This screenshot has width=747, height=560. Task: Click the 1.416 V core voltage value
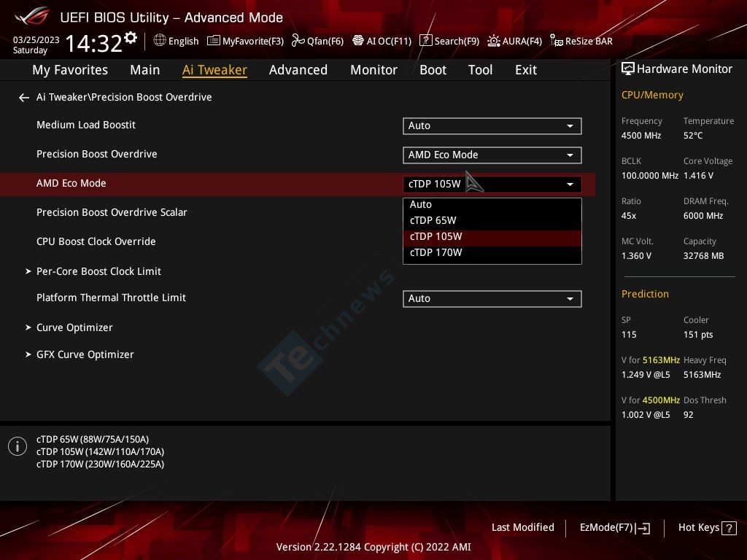click(698, 176)
